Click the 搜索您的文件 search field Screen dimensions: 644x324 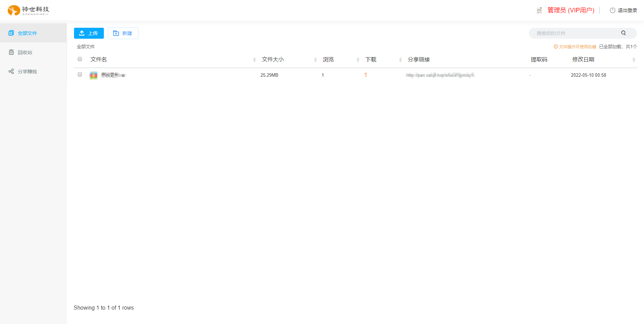pyautogui.click(x=576, y=33)
